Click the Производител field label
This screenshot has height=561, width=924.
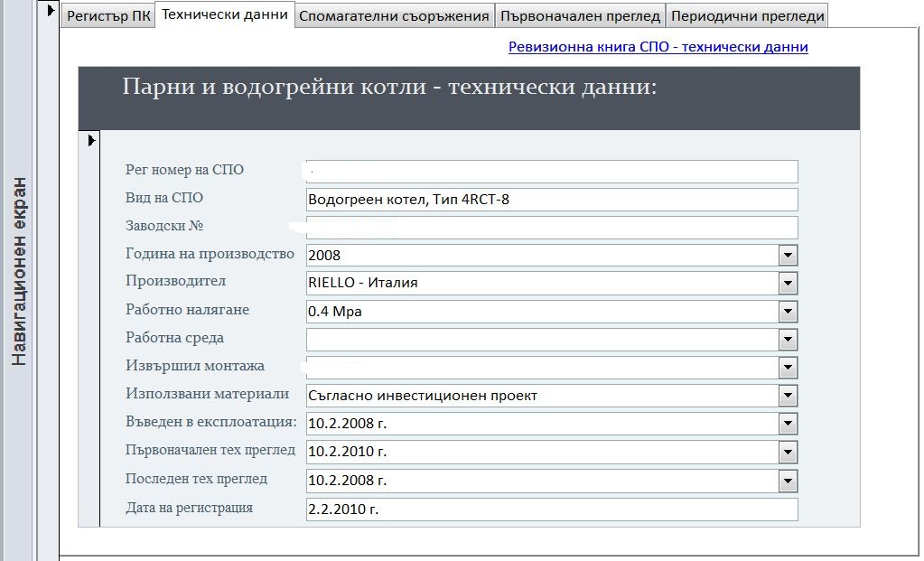(175, 281)
